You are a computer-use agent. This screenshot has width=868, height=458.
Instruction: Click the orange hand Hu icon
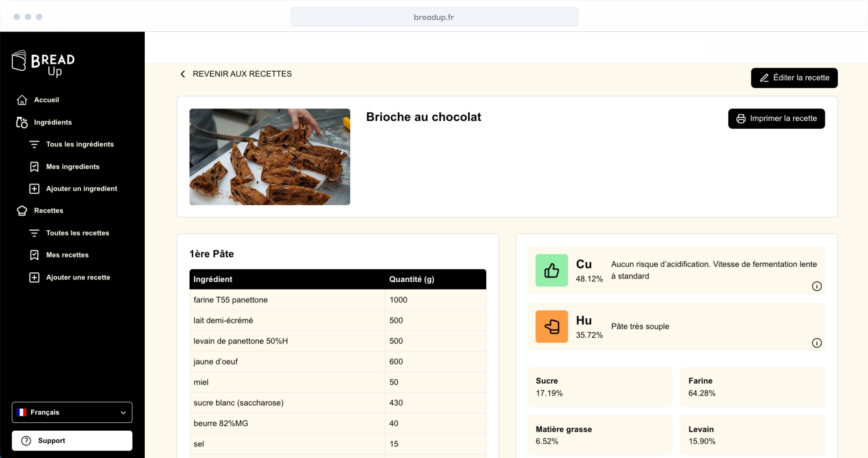(x=552, y=327)
